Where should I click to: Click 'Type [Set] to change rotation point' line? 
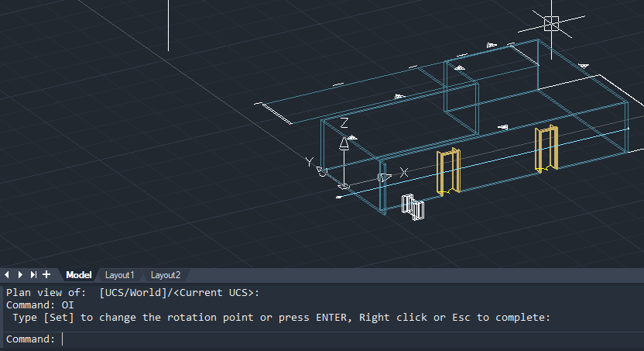[281, 318]
